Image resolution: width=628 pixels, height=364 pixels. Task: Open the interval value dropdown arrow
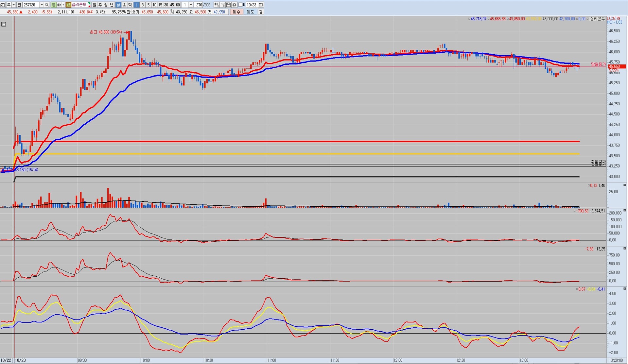(x=191, y=5)
